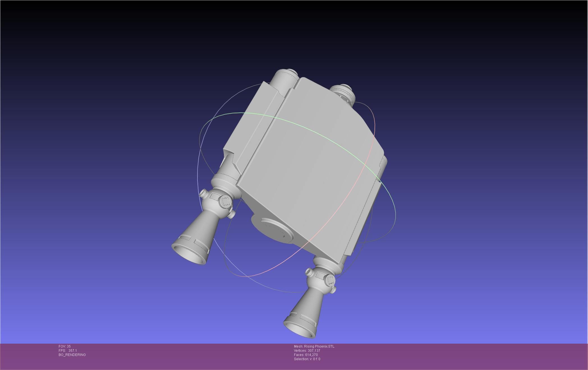Image resolution: width=588 pixels, height=370 pixels.
Task: Click the FPS: 357.1 readout
Action: tap(68, 351)
